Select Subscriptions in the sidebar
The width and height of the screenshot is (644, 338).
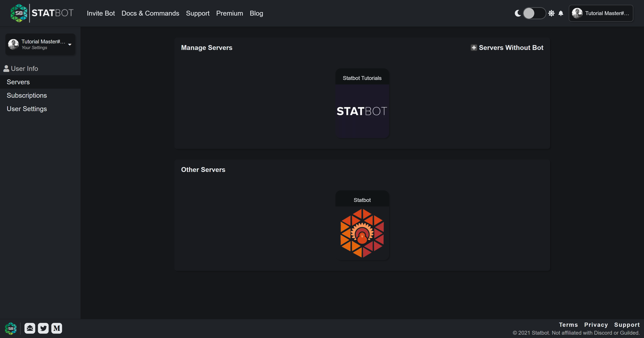40,95
